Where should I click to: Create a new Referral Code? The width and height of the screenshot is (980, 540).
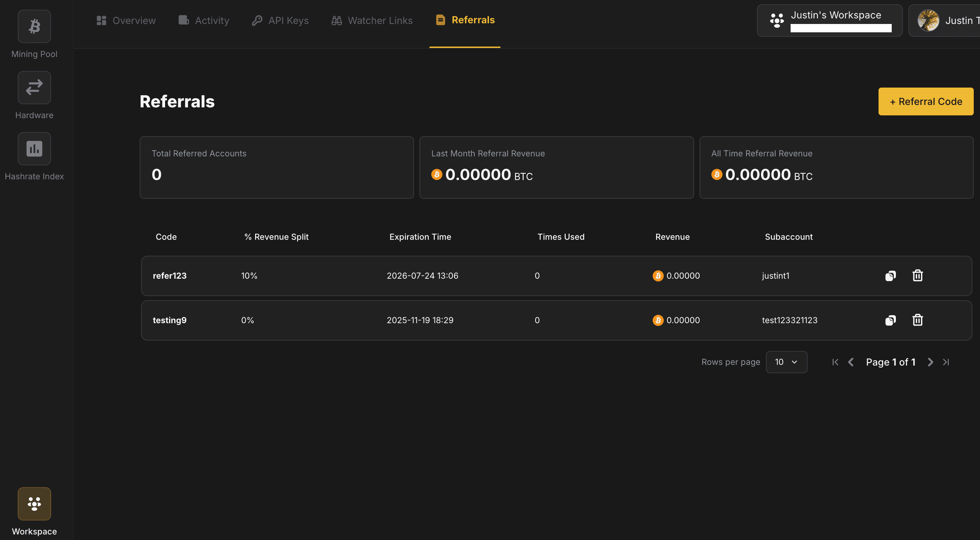pyautogui.click(x=925, y=101)
